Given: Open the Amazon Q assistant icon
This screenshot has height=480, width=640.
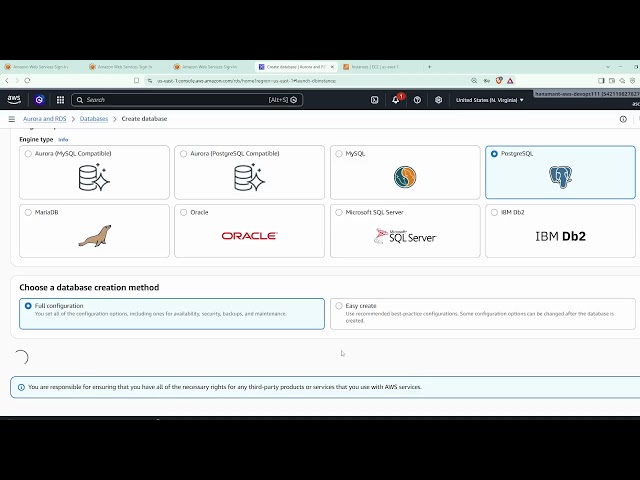Looking at the screenshot, I should pos(39,100).
